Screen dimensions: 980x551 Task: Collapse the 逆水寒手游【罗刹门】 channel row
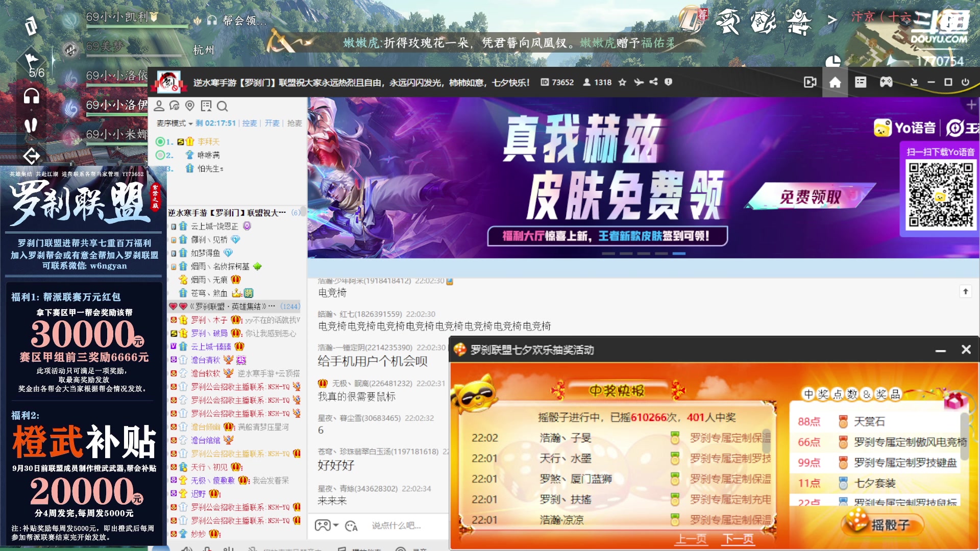pos(234,213)
